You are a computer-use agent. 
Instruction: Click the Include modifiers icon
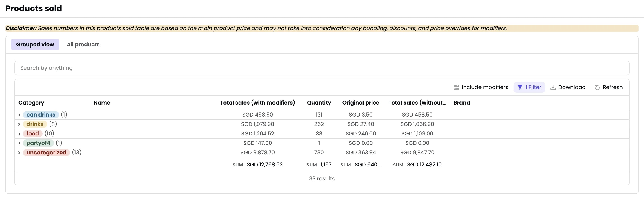click(457, 87)
